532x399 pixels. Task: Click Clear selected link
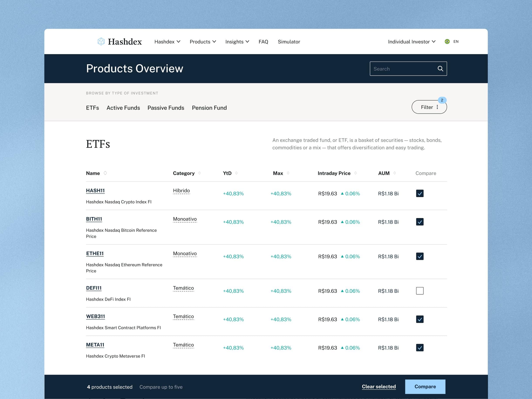coord(379,387)
